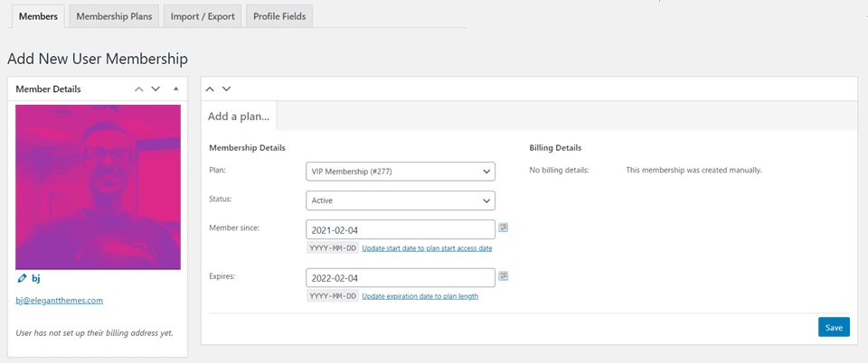The height and width of the screenshot is (363, 868).
Task: Move the membership panel down arrow
Action: (x=226, y=88)
